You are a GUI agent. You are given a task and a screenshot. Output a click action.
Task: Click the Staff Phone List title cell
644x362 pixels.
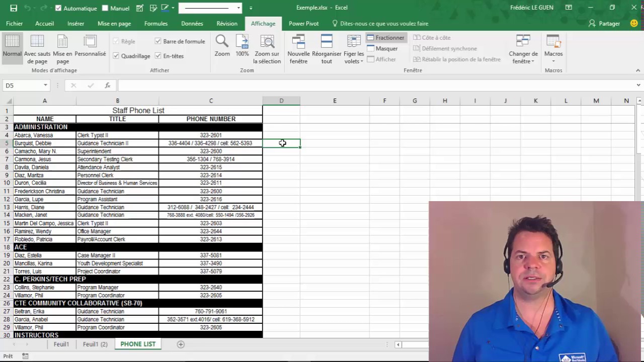[x=138, y=111]
